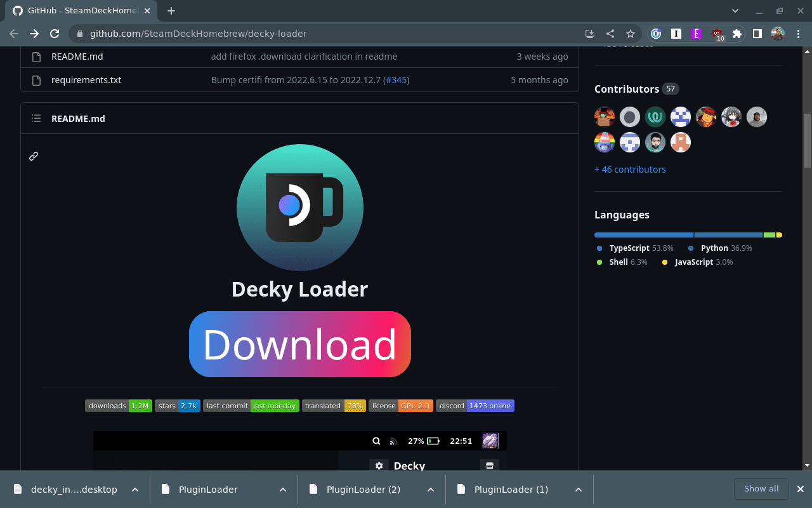Click the Steam Deck screenshot image
Image resolution: width=812 pixels, height=508 pixels.
click(300, 451)
